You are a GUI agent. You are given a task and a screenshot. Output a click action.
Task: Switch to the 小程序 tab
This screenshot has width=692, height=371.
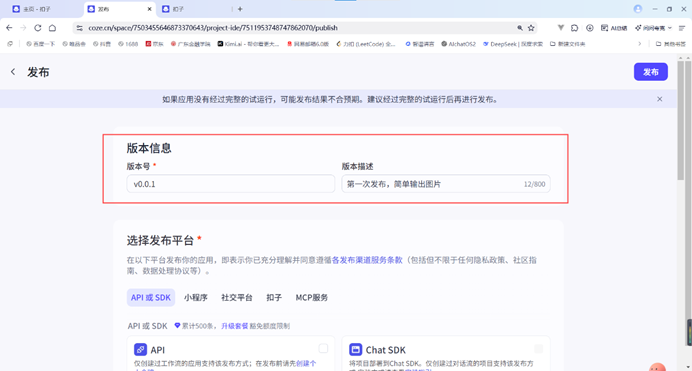(196, 297)
